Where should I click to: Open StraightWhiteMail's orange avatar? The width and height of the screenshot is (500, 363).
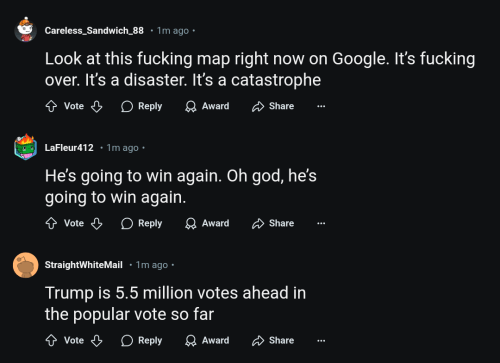coord(26,265)
